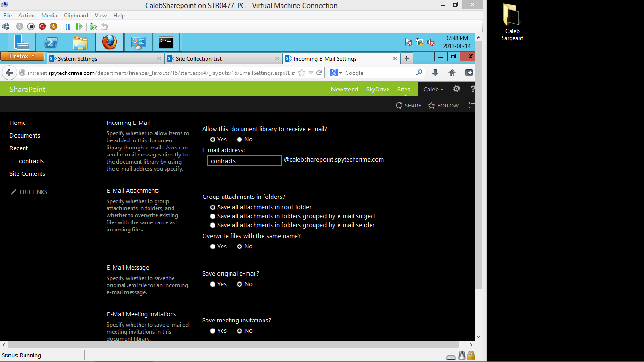The image size is (644, 362).
Task: Expand the Caleb user account menu
Action: pos(433,89)
